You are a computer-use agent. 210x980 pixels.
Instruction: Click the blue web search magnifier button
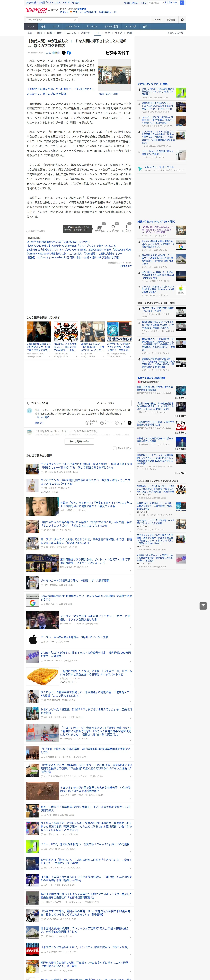coord(182,3)
